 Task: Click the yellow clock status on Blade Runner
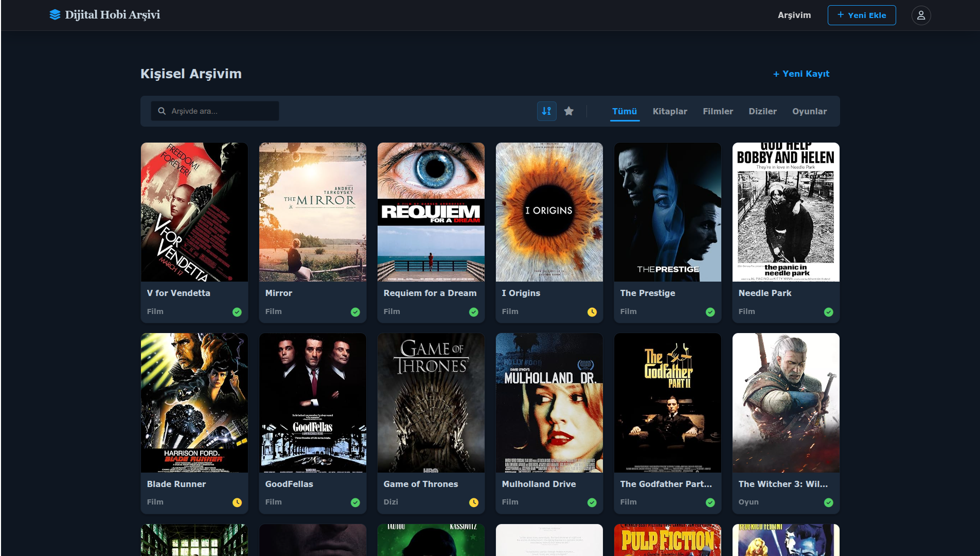(x=237, y=502)
